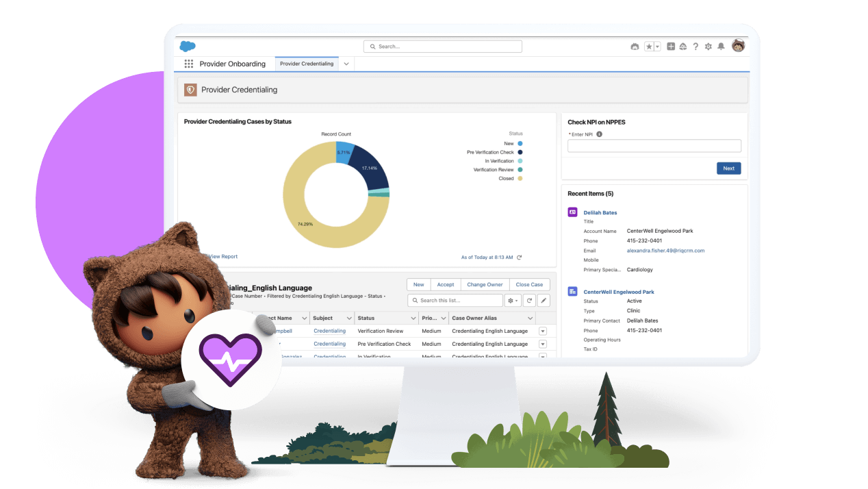Click the phone value under Delilah Bates

click(644, 241)
